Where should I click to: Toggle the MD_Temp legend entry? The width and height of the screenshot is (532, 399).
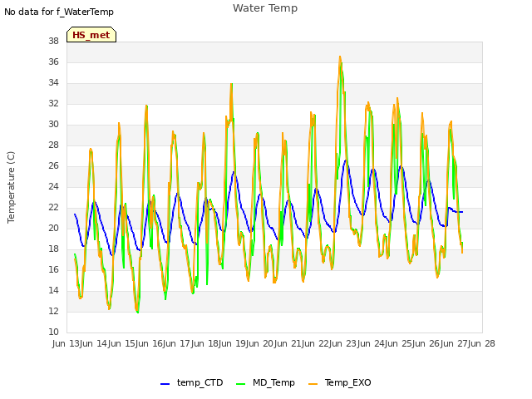[x=265, y=382]
